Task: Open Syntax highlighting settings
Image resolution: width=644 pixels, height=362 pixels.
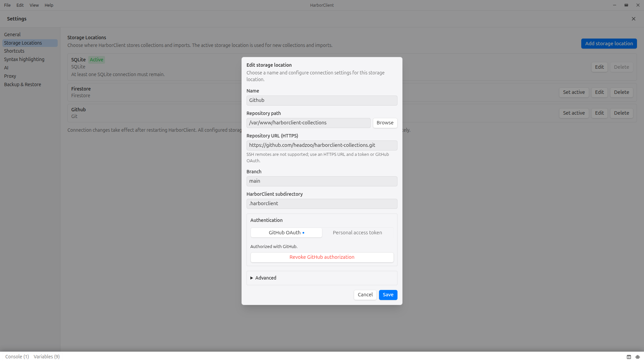Action: (30, 59)
